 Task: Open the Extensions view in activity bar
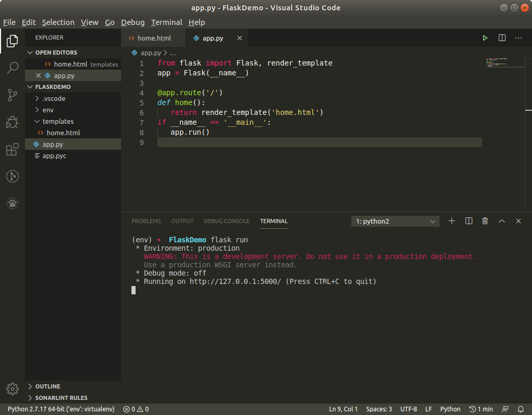pyautogui.click(x=12, y=149)
